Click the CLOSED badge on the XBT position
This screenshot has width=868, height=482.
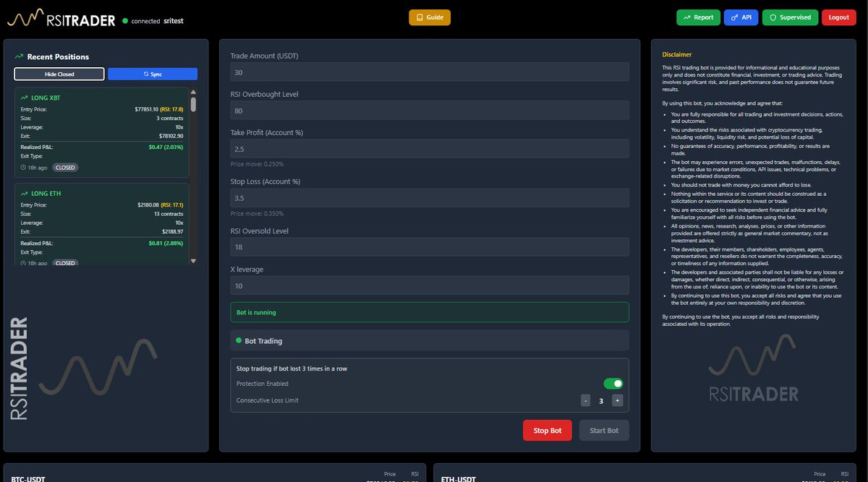(65, 168)
